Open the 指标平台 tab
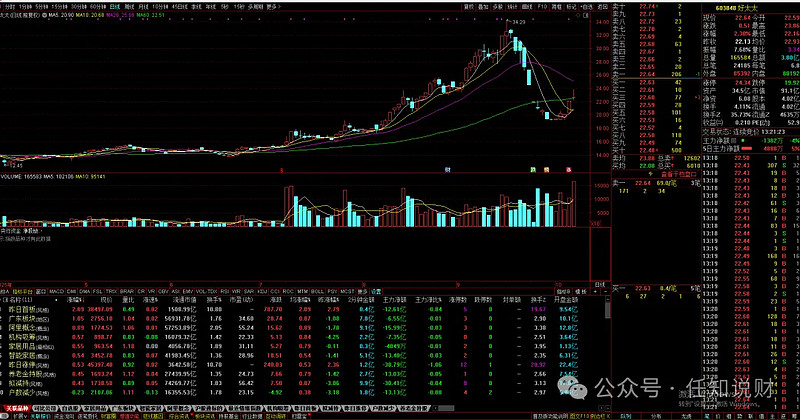Viewport: 800px width, 420px height. coord(22,291)
